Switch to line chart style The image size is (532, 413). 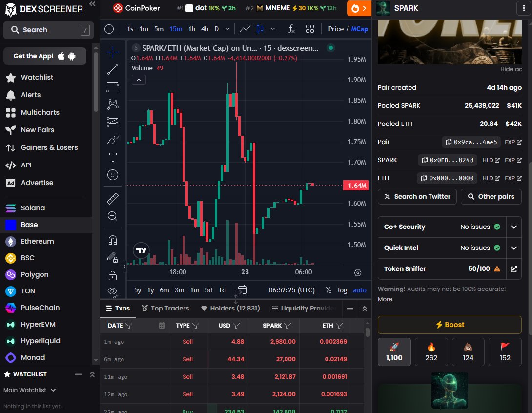[245, 29]
